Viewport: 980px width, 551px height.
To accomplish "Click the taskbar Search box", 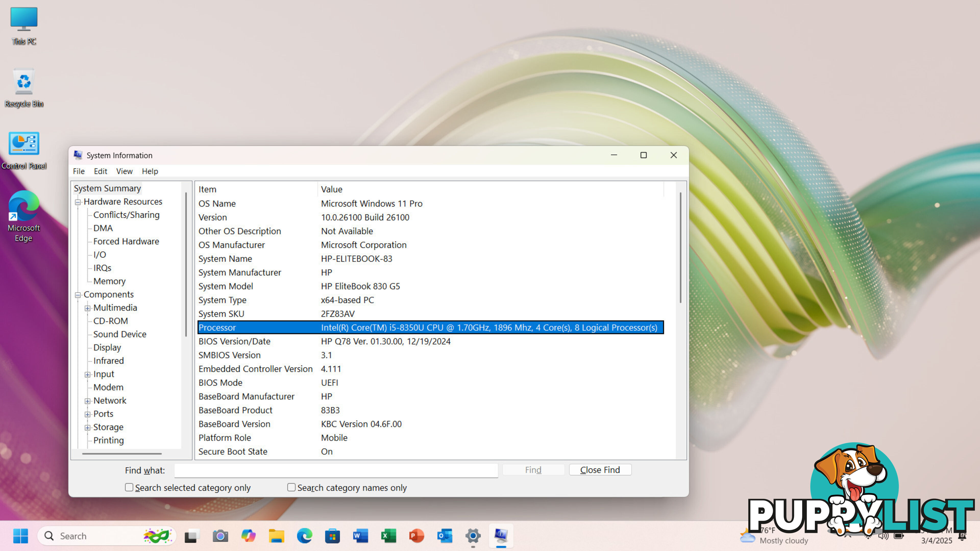I will pyautogui.click(x=106, y=536).
